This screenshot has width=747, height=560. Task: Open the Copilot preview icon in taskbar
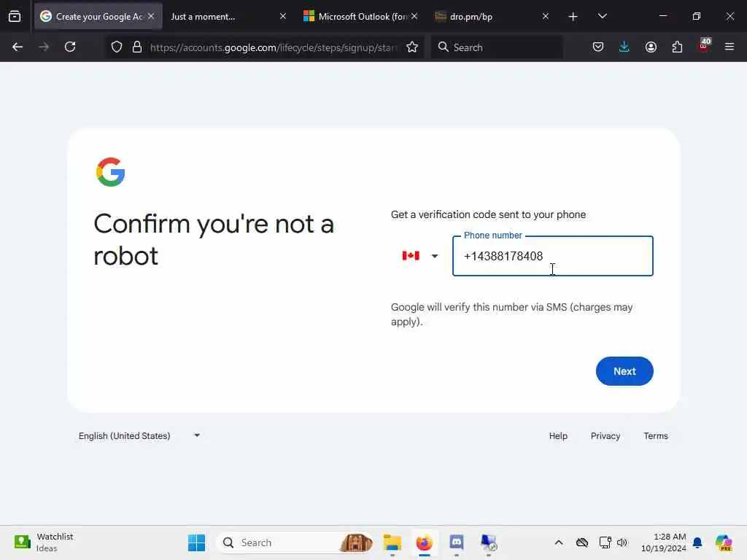click(x=724, y=542)
